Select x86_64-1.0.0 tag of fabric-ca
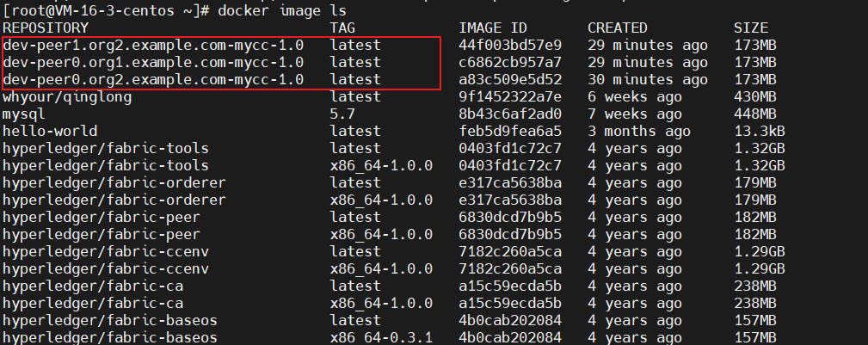Screen dimensions: 868x345 click(x=381, y=304)
